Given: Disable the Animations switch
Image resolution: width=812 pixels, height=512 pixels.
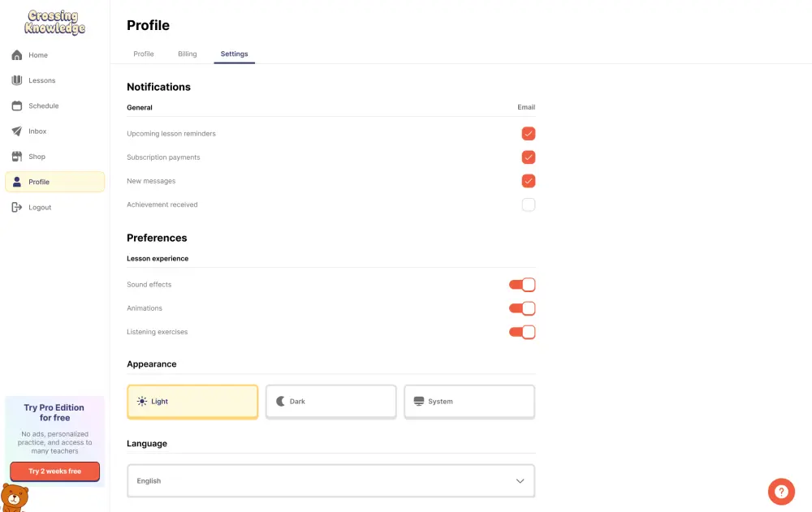Looking at the screenshot, I should [522, 308].
